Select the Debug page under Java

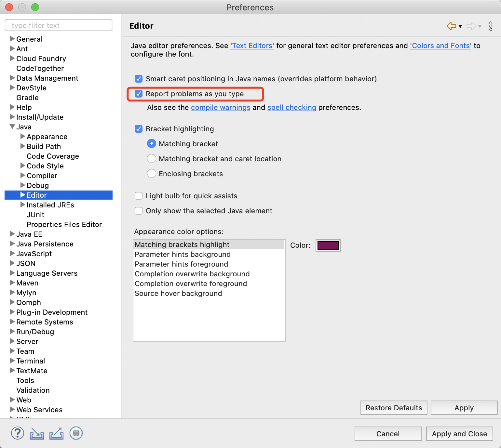point(38,185)
